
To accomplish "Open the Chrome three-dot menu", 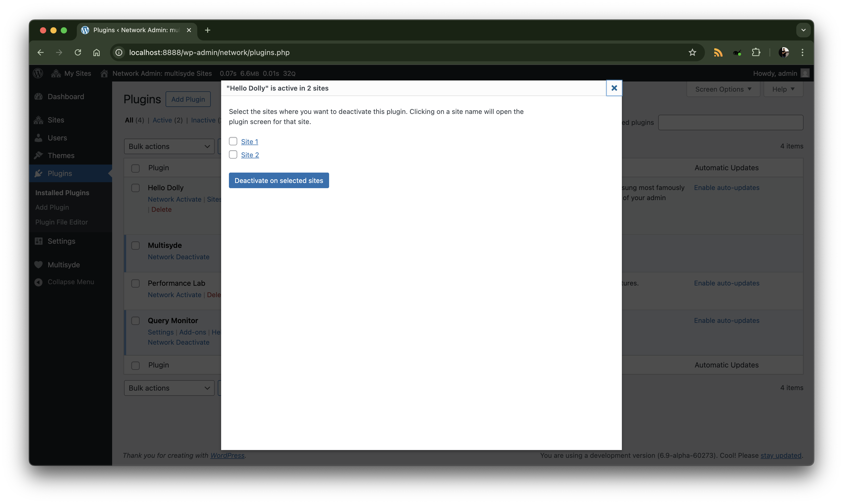I will click(x=802, y=52).
